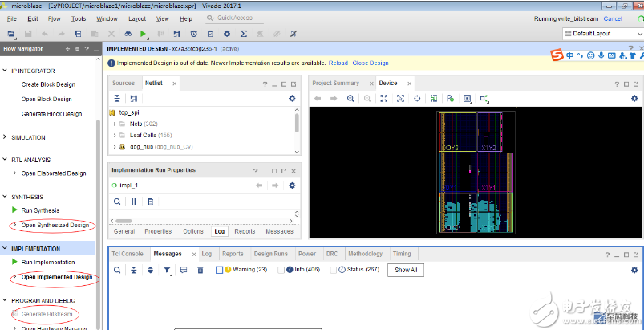Click the Show All button
Image resolution: width=644 pixels, height=330 pixels.
click(405, 270)
